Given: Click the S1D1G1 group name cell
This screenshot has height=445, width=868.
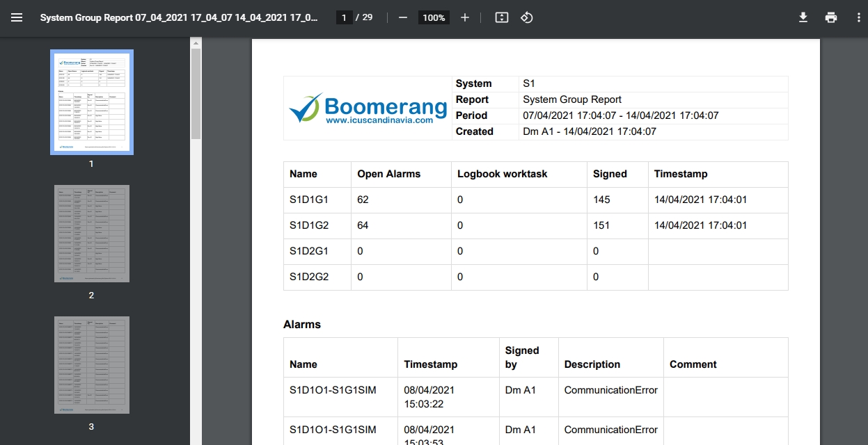Looking at the screenshot, I should (309, 200).
